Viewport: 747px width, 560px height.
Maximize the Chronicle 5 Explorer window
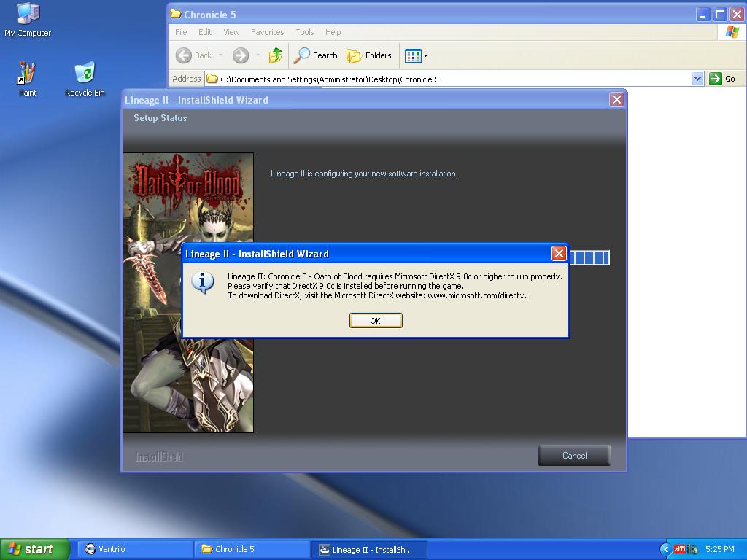(720, 15)
